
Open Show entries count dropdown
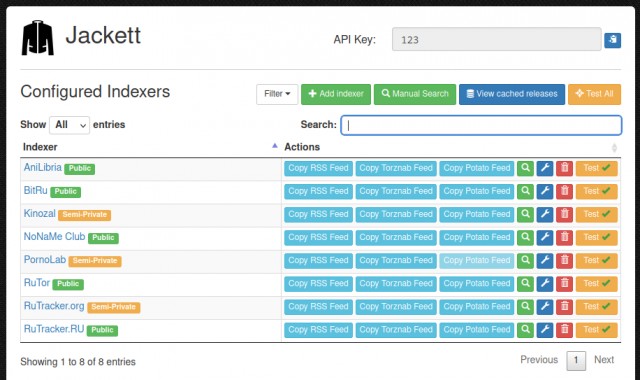[69, 125]
